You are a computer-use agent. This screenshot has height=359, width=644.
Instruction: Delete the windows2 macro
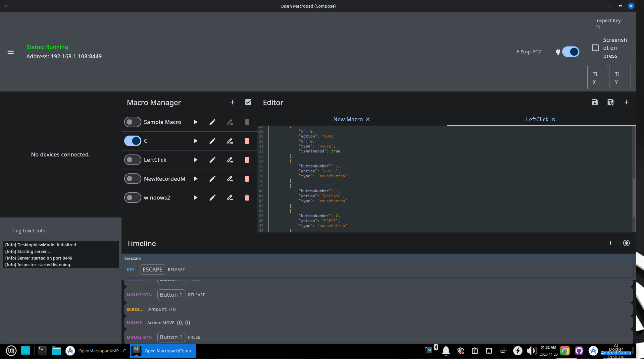pos(247,198)
